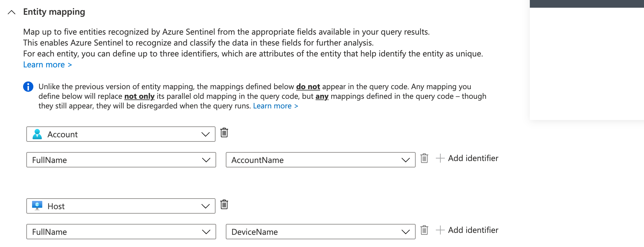Open the AccountName column dropdown
The height and width of the screenshot is (247, 644).
(320, 160)
